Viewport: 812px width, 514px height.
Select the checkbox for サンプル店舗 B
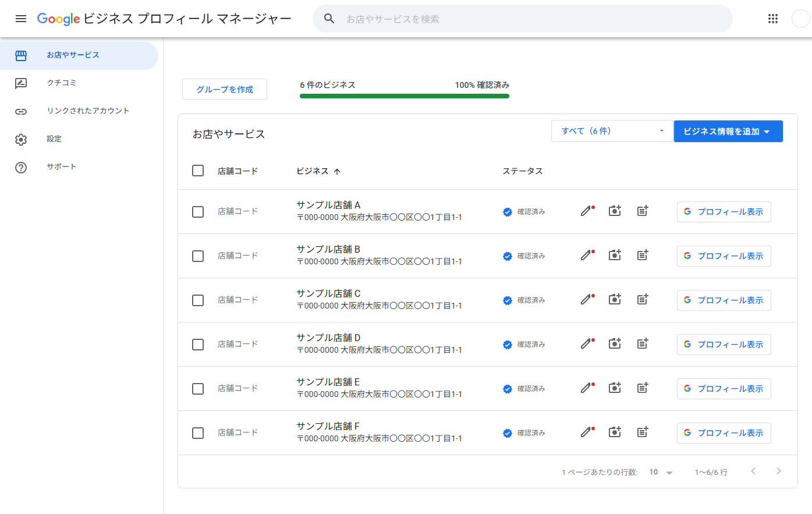click(198, 256)
